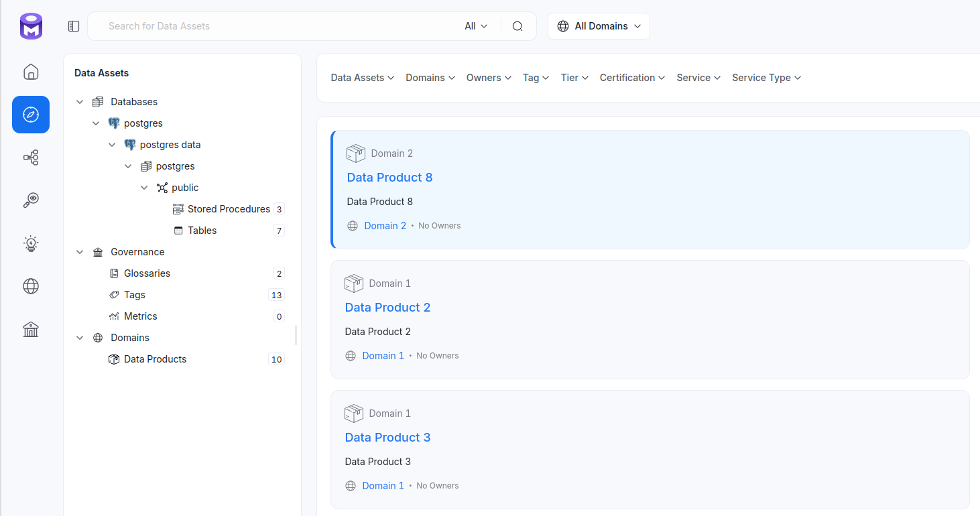Open the All Domains dropdown
This screenshot has width=980, height=516.
click(x=599, y=26)
